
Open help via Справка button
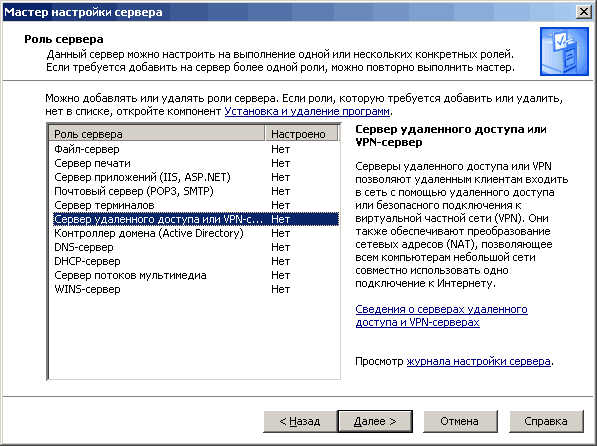coord(546,421)
